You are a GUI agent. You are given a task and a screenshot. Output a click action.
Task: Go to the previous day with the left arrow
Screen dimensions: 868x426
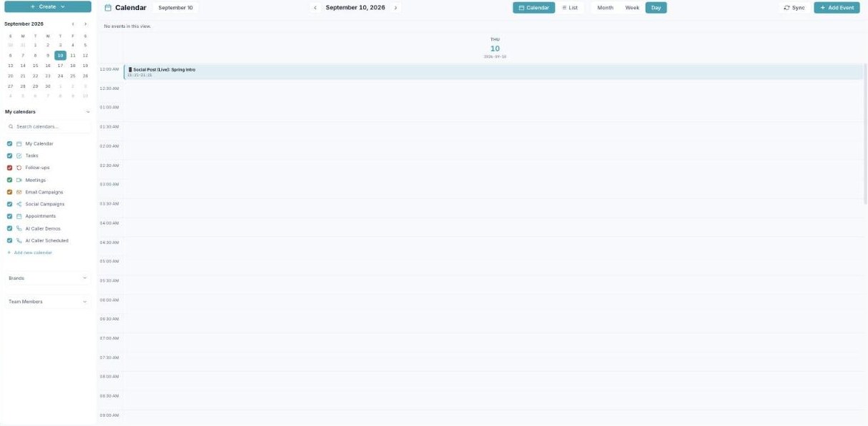coord(315,8)
